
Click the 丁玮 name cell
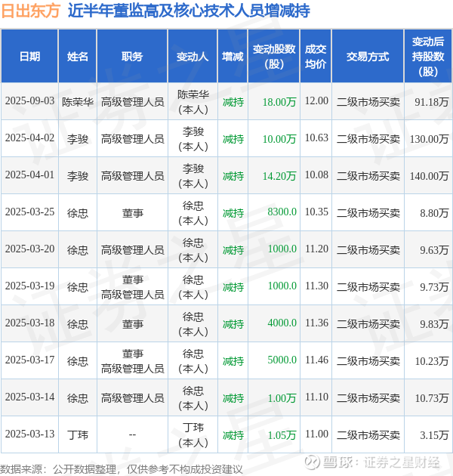[78, 435]
